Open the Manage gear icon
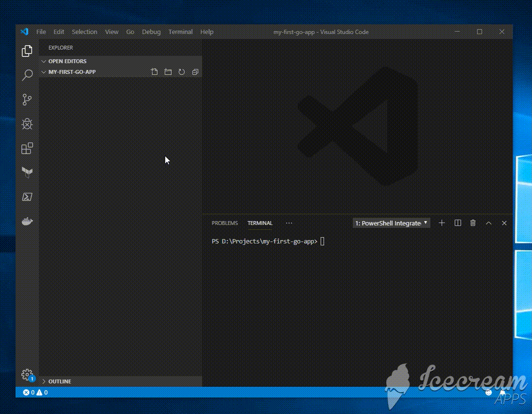This screenshot has width=532, height=414. [x=27, y=375]
